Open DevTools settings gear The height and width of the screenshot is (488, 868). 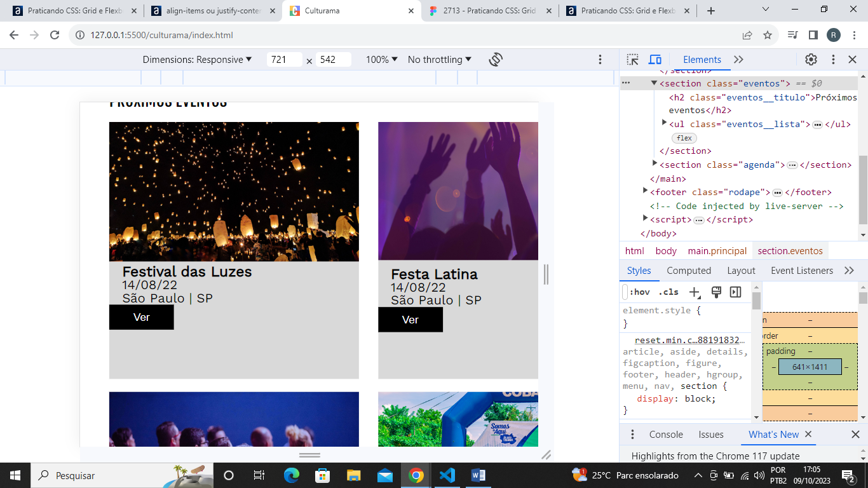point(811,59)
